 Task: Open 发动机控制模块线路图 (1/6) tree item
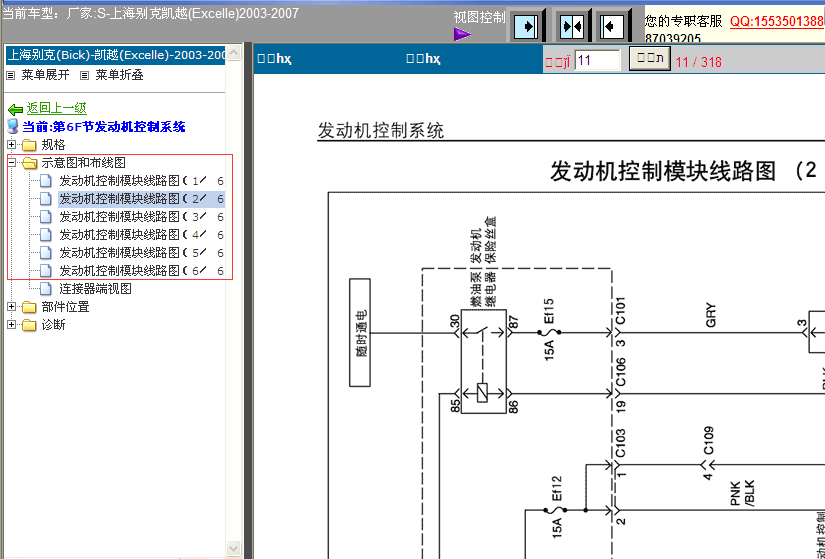(141, 181)
